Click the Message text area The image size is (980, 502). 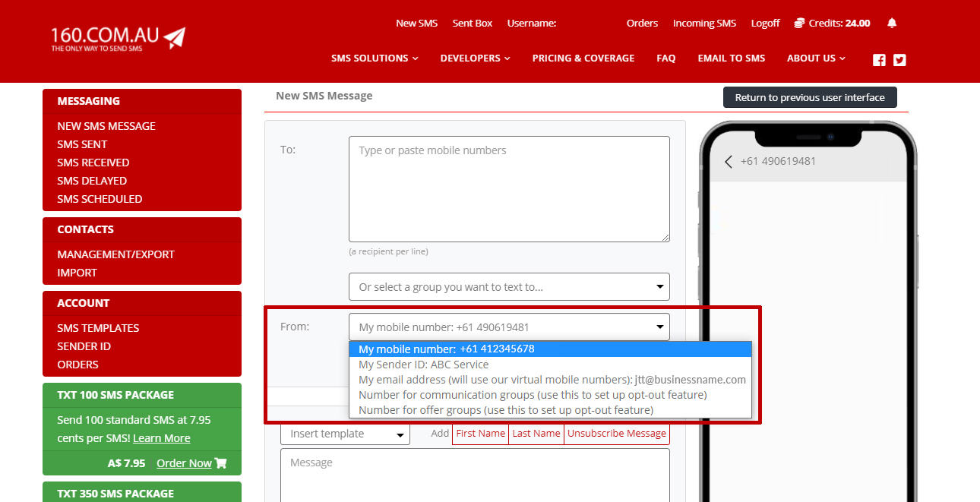[475, 475]
